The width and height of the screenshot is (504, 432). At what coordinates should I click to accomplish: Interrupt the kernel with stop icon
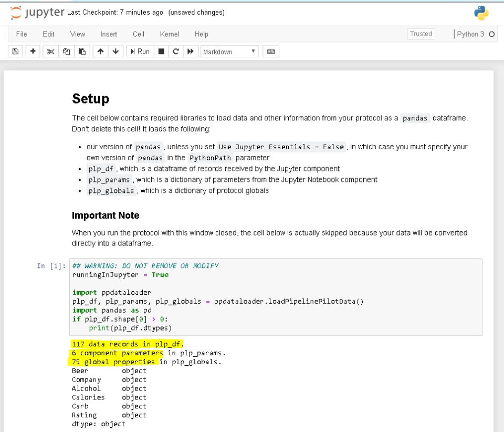click(x=161, y=52)
